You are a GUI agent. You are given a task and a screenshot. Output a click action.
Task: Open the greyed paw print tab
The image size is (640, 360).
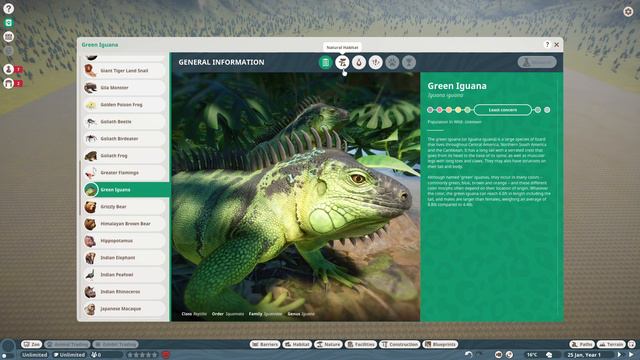click(392, 62)
